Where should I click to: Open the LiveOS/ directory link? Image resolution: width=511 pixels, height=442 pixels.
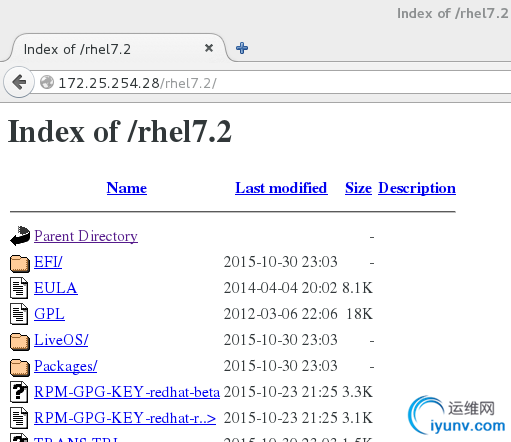pos(61,340)
